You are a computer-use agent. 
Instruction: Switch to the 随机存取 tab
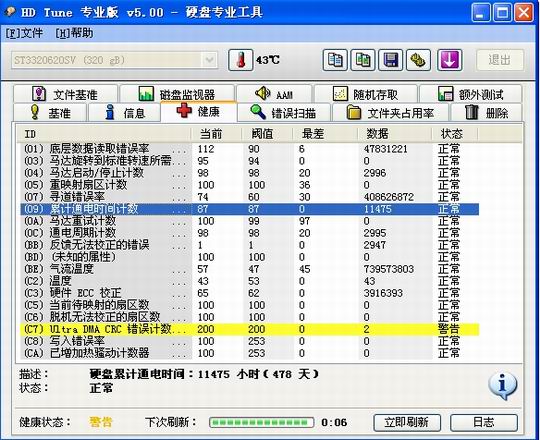click(366, 94)
